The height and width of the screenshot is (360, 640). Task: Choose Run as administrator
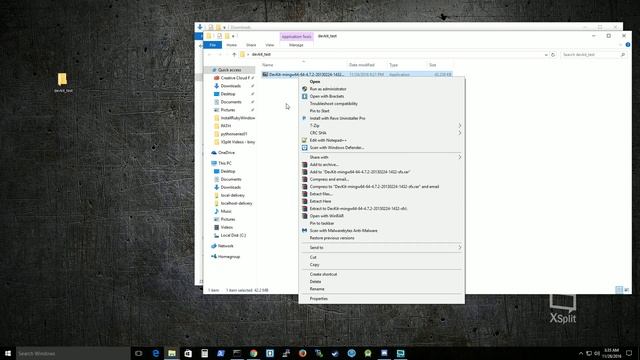click(x=328, y=89)
